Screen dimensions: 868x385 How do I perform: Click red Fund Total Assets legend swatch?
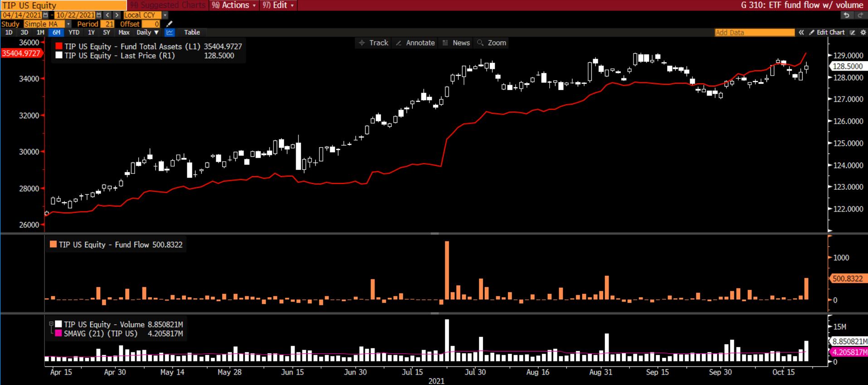(x=59, y=46)
